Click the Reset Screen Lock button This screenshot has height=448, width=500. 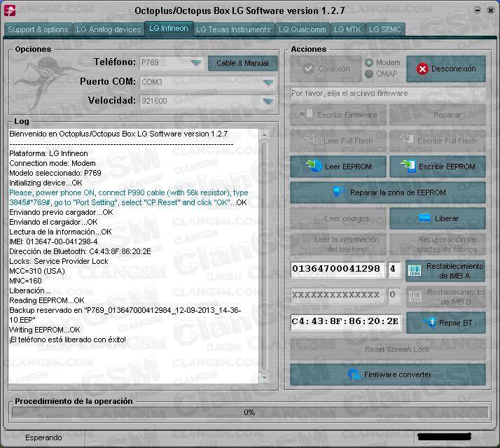pos(388,349)
